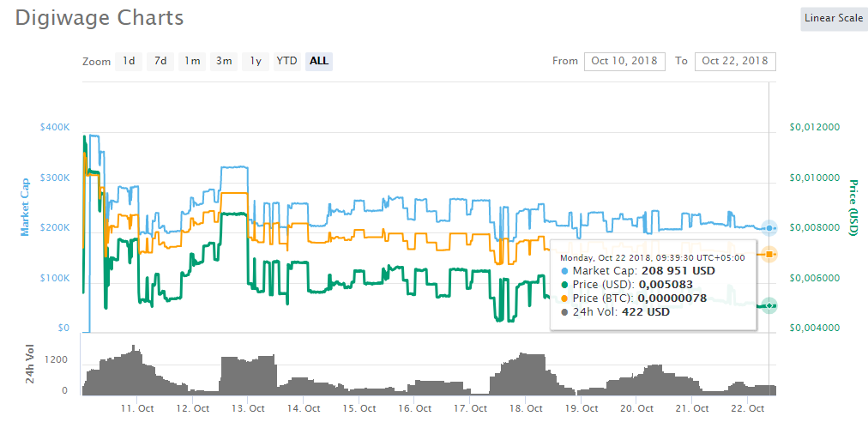Click the 11. Oct date label
The height and width of the screenshot is (422, 868).
click(136, 409)
